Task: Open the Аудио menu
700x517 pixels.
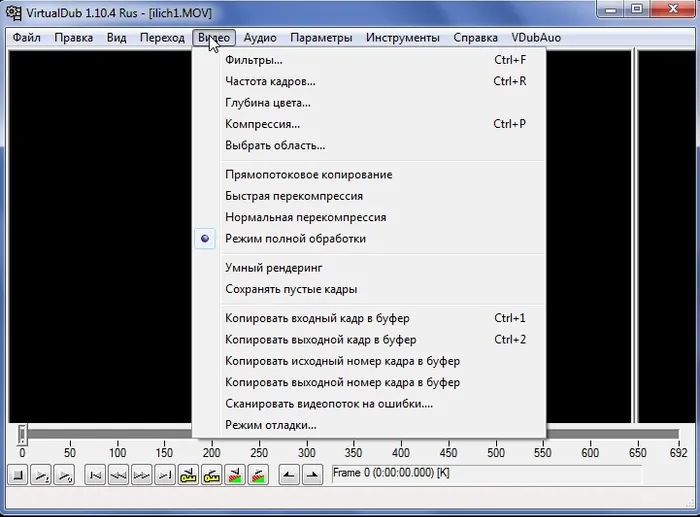Action: (x=260, y=38)
